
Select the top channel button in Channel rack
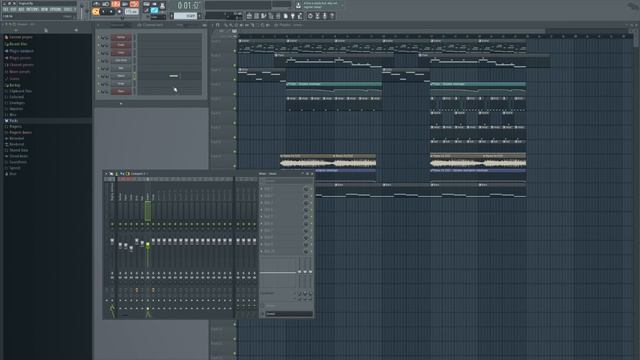point(121,37)
